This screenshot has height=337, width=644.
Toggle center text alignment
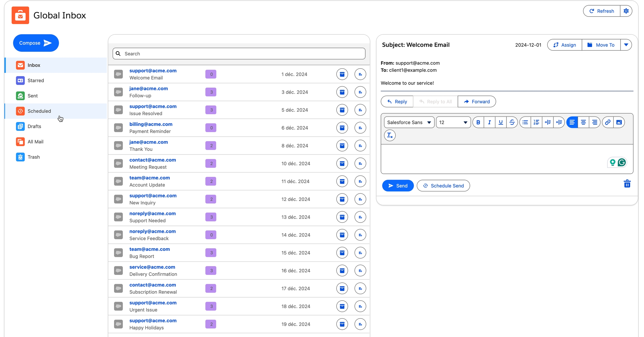click(x=583, y=122)
